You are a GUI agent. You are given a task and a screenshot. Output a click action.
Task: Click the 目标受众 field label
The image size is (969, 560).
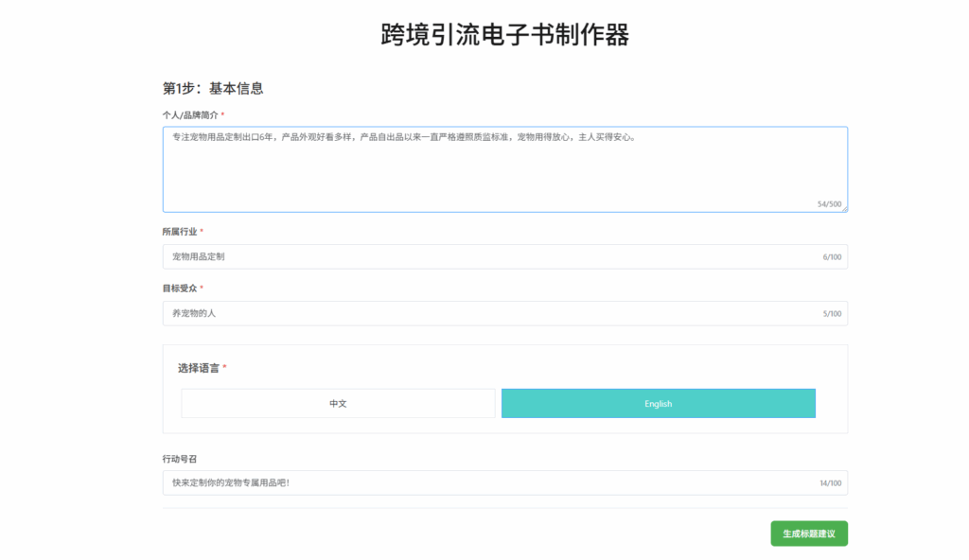tap(179, 289)
